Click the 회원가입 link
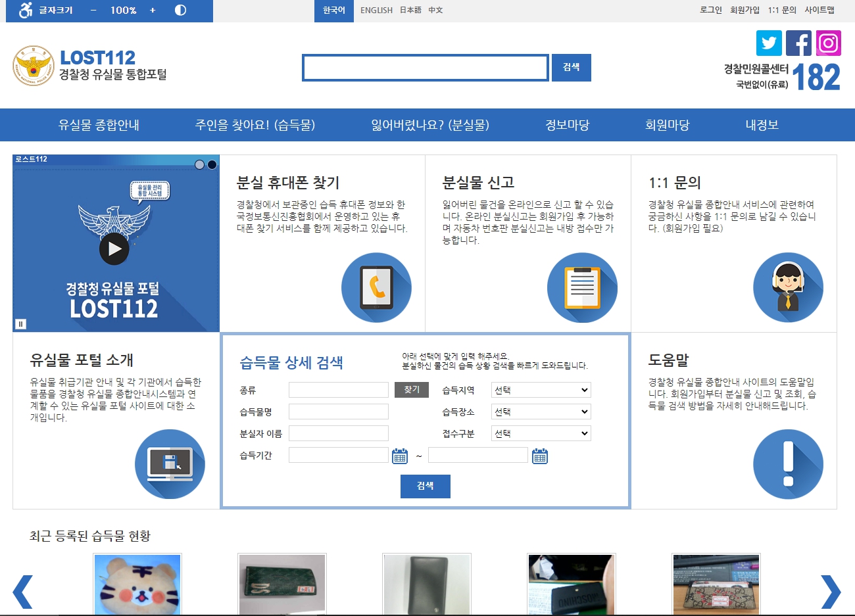Screen dimensions: 855x616 coord(745,10)
